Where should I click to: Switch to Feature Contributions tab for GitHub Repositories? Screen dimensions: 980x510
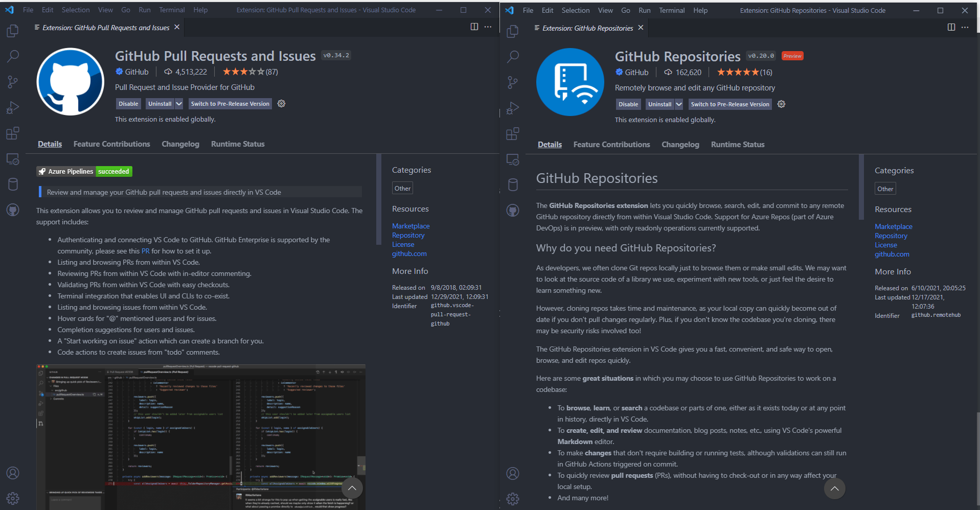pos(612,145)
